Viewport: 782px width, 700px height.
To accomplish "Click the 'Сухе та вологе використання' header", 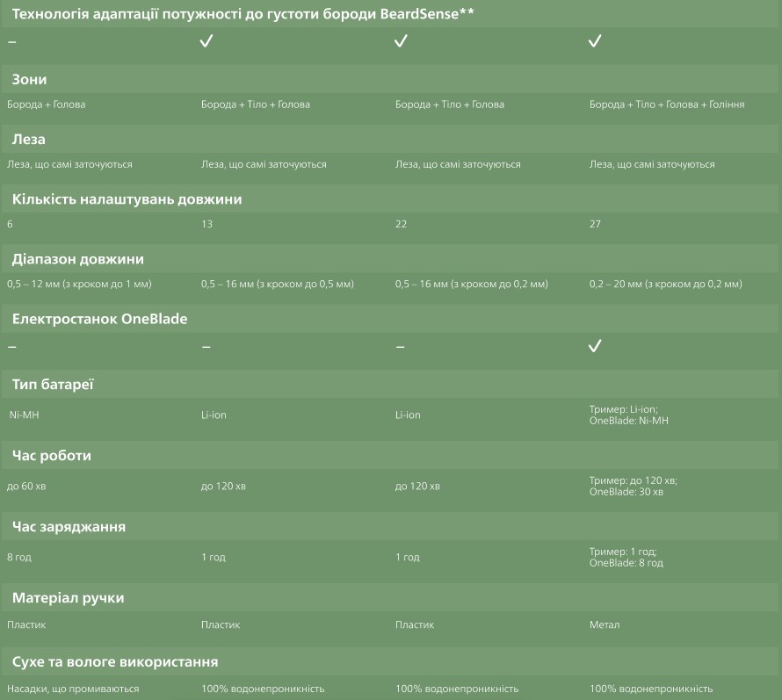I will (x=115, y=661).
